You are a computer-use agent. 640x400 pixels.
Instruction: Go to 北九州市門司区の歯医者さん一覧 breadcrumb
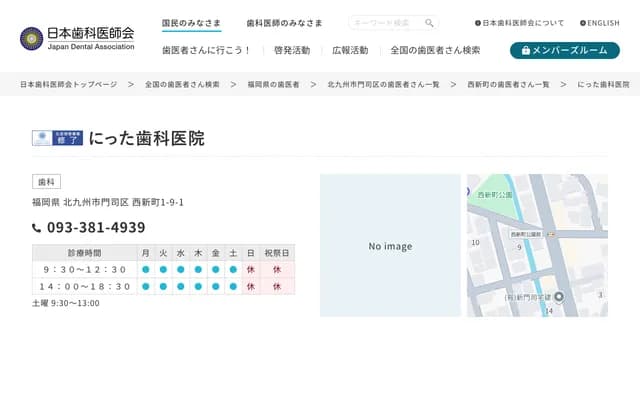383,84
